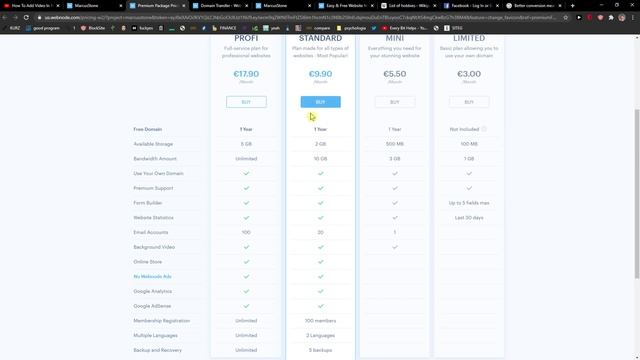Click the browser reload icon
Screen dimensions: 640x360
coord(26,18)
